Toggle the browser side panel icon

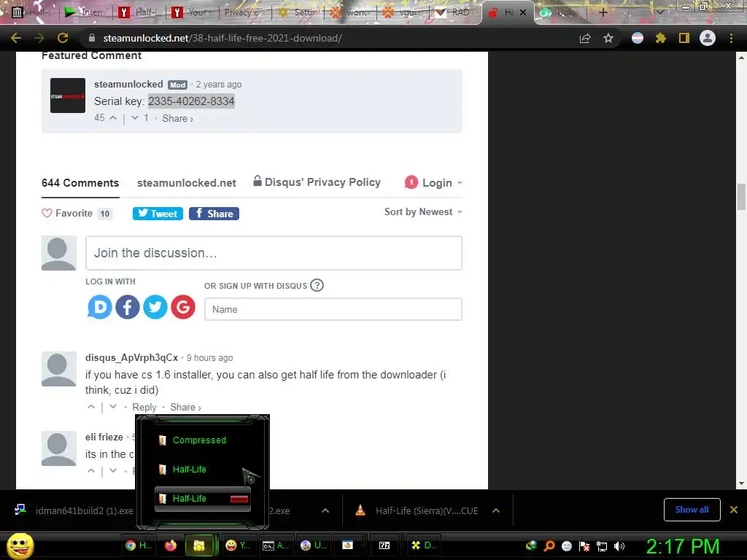click(684, 38)
